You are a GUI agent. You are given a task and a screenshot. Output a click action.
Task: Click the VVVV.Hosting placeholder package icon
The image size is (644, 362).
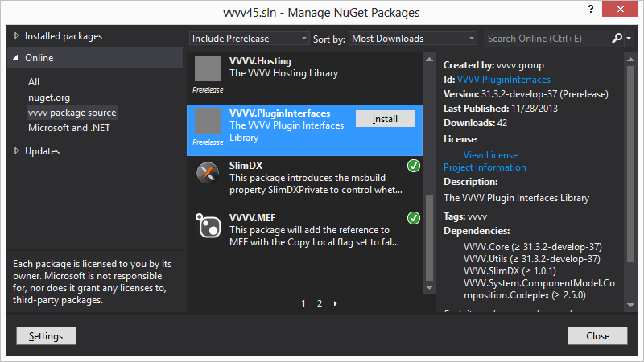point(208,68)
